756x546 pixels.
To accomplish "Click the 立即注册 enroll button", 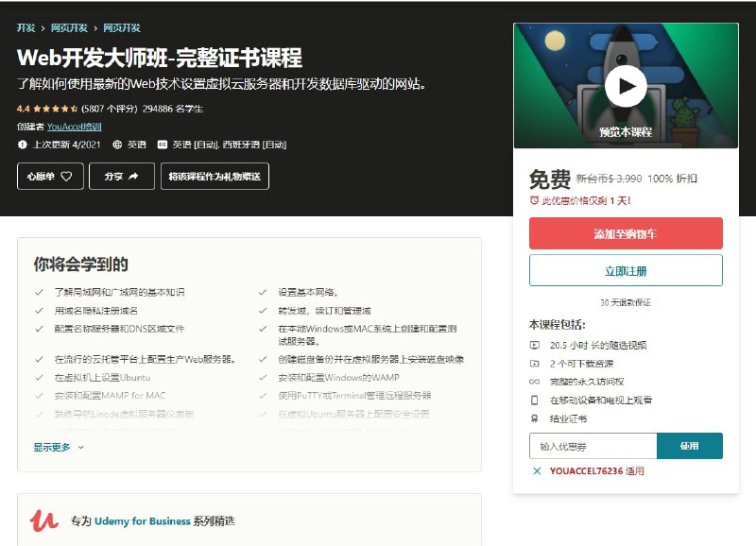I will tap(626, 271).
